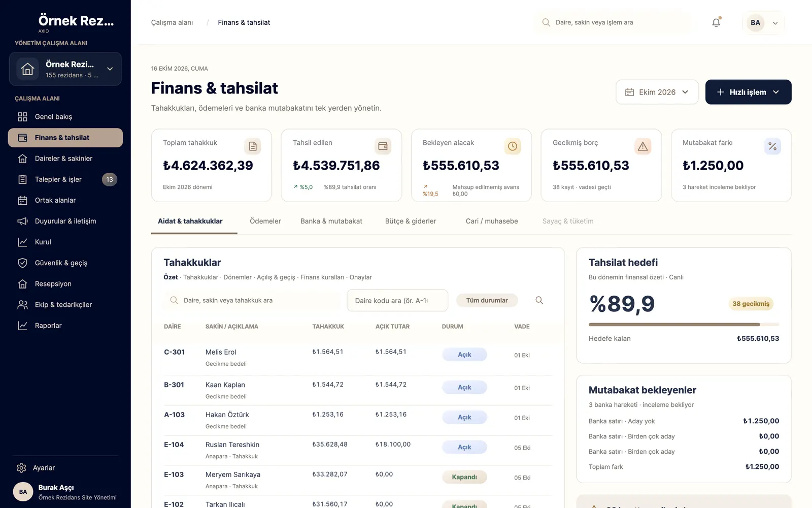Image resolution: width=812 pixels, height=508 pixels.
Task: Click the Toplam tahakkuk document icon
Action: click(253, 146)
